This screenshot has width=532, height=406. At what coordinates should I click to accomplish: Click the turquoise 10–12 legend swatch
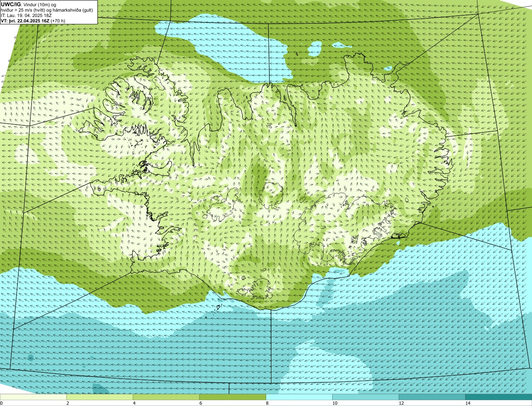pyautogui.click(x=366, y=397)
